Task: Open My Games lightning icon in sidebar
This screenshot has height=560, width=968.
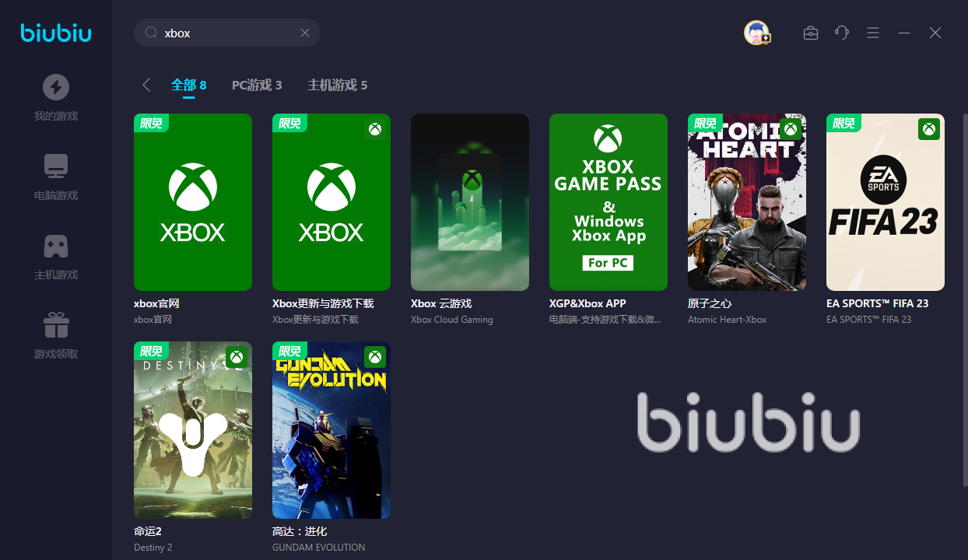Action: [55, 87]
